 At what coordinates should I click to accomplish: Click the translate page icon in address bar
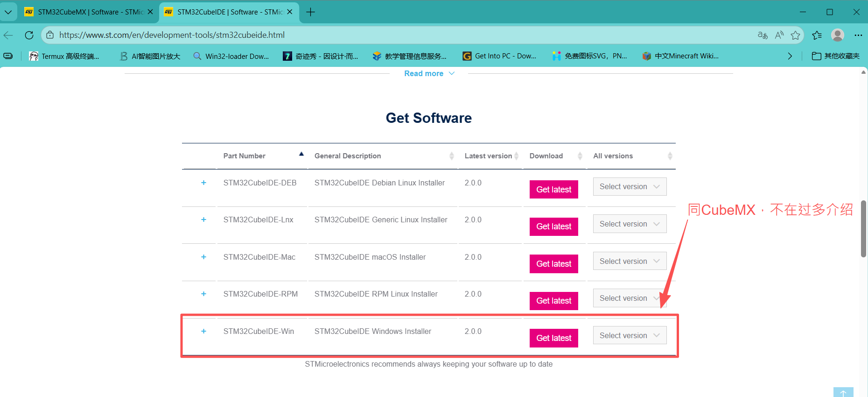click(x=763, y=35)
